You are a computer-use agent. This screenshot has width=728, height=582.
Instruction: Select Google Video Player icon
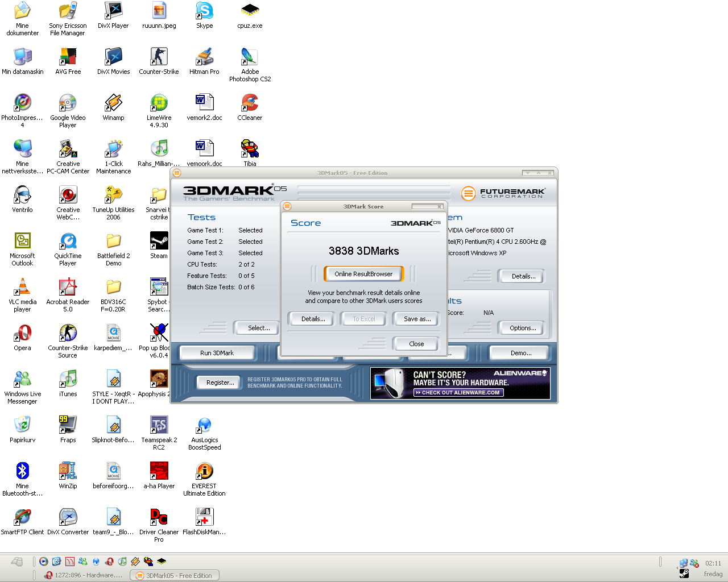click(x=68, y=111)
